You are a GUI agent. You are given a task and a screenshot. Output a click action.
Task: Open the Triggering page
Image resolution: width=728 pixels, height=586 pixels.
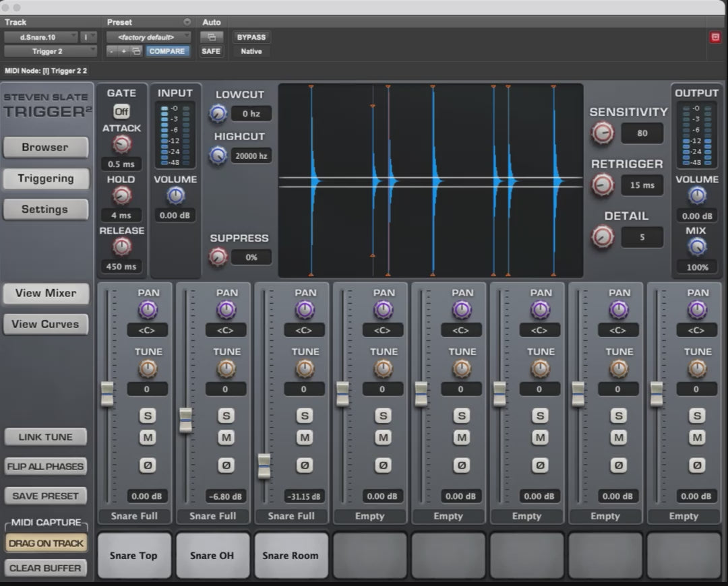46,178
